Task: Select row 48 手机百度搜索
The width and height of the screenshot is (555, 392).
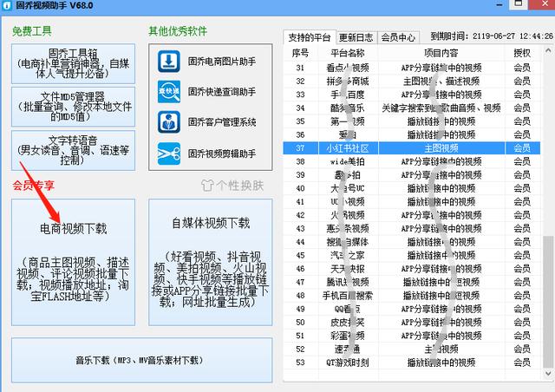Action: [x=412, y=296]
